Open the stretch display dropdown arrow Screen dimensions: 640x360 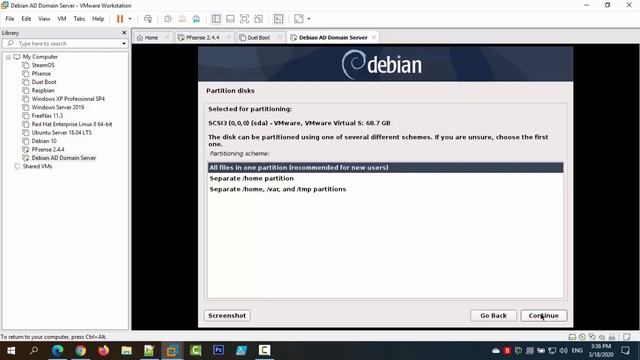pyautogui.click(x=309, y=19)
